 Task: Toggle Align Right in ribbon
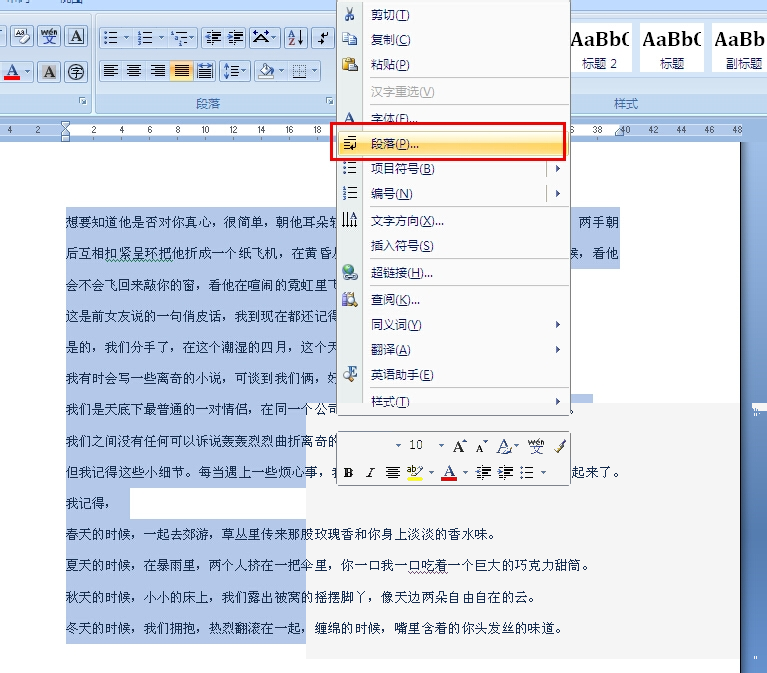[158, 71]
